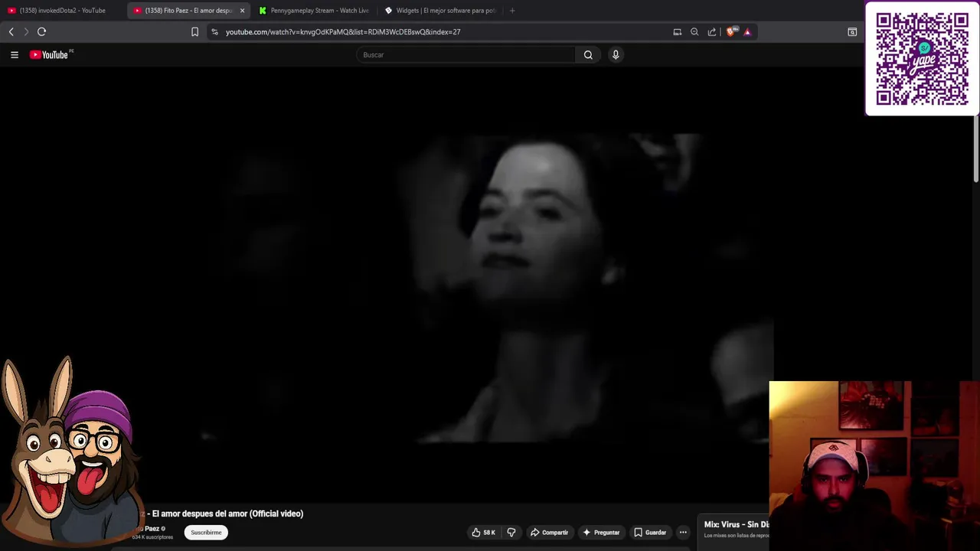This screenshot has height=551, width=980.
Task: Open Brave Shields lion icon
Action: 730,31
